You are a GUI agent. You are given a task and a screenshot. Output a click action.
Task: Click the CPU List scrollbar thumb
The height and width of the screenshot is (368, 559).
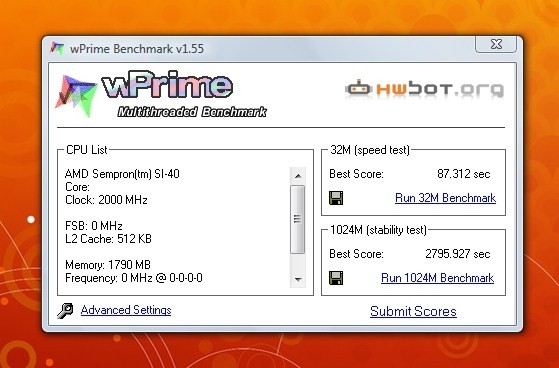[x=298, y=219]
